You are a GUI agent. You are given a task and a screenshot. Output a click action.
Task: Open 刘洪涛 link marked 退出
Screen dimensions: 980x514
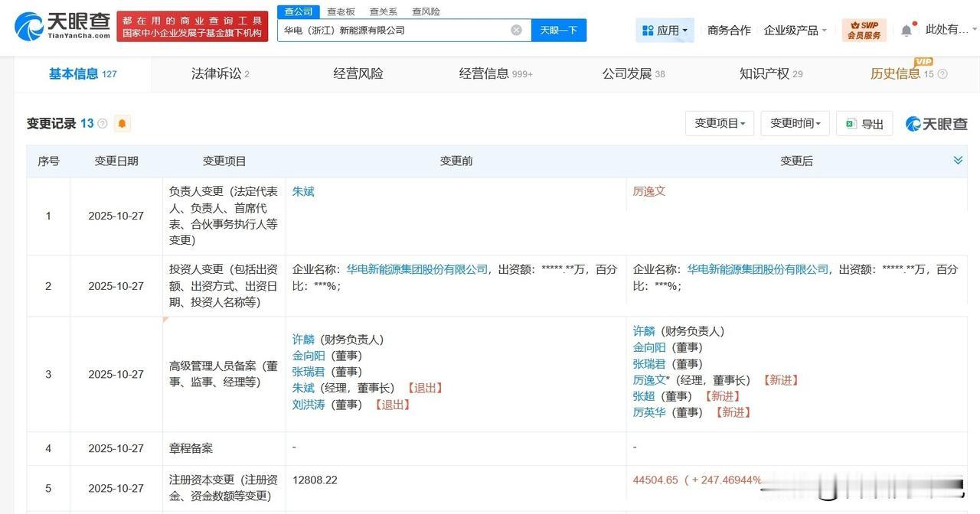click(309, 404)
